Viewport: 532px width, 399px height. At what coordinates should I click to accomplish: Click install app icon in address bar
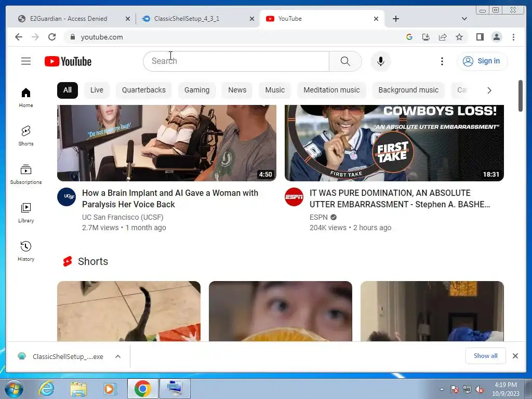click(x=426, y=37)
